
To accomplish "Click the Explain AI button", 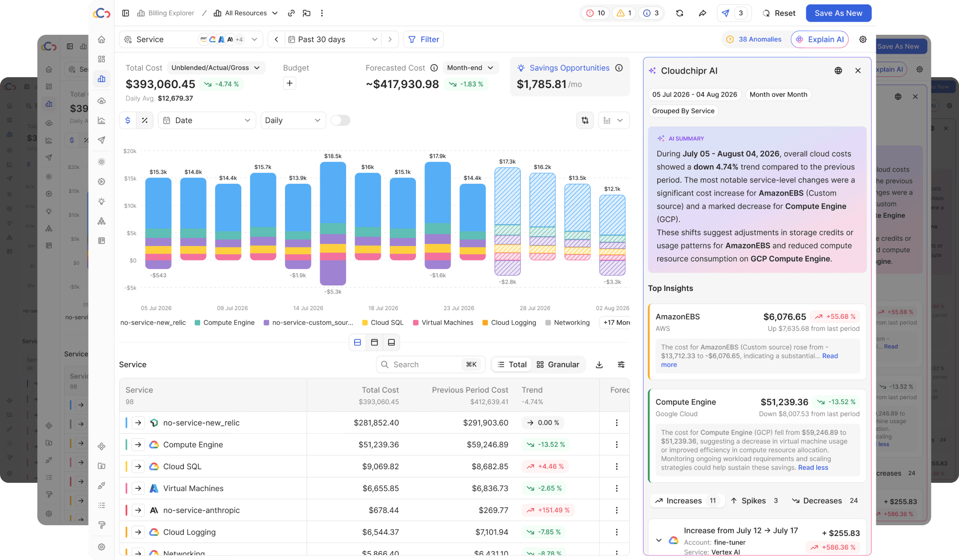I will click(820, 39).
